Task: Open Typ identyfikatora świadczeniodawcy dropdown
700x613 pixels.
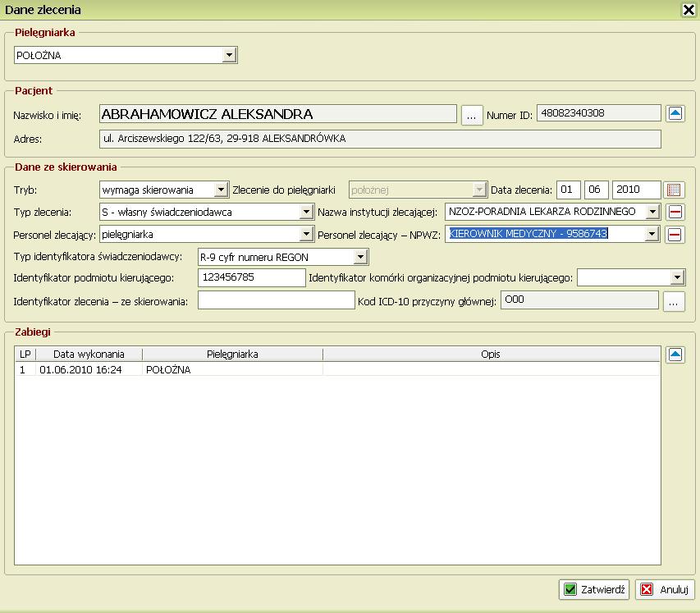Action: pyautogui.click(x=361, y=257)
